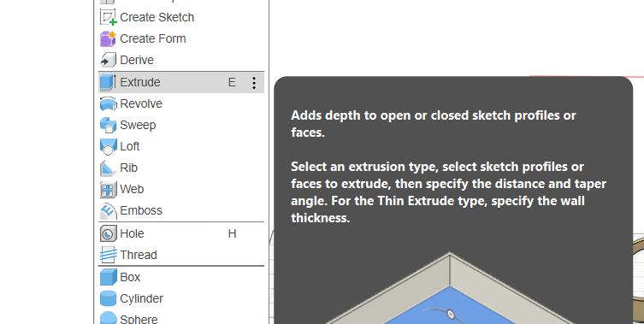644x324 pixels.
Task: Click the Create Sketch menu label
Action: 157,17
